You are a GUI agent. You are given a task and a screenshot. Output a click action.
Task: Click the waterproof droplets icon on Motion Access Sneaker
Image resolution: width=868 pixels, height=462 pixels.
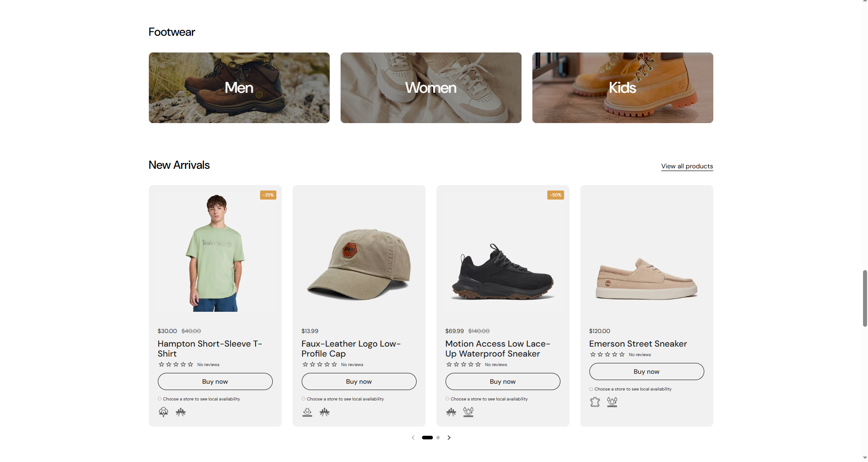(468, 412)
